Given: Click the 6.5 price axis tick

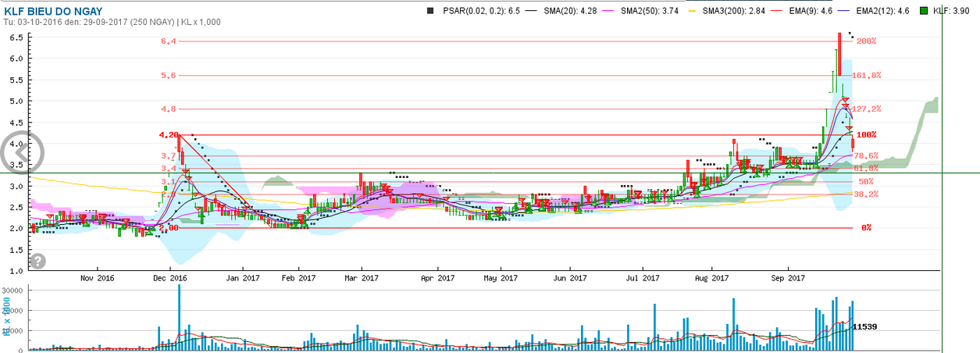Looking at the screenshot, I should [x=17, y=37].
